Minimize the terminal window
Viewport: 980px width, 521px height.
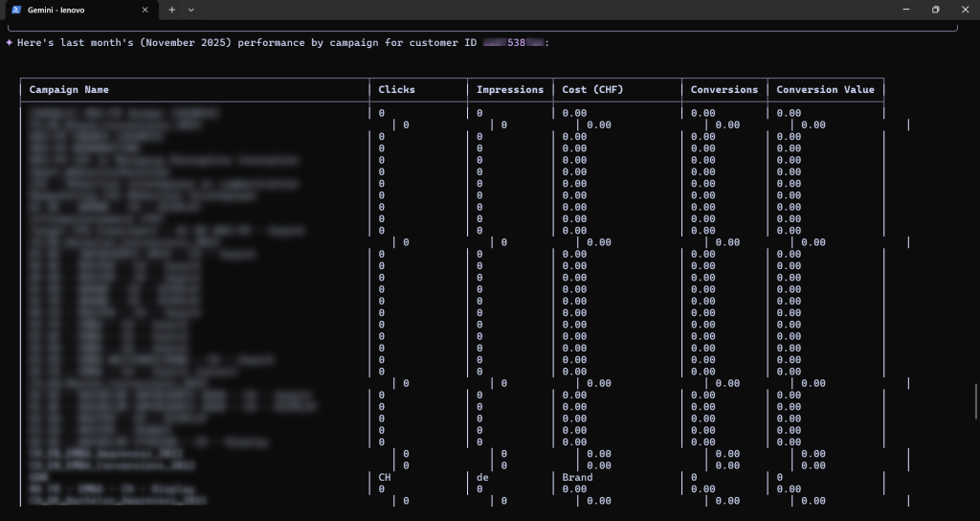905,10
